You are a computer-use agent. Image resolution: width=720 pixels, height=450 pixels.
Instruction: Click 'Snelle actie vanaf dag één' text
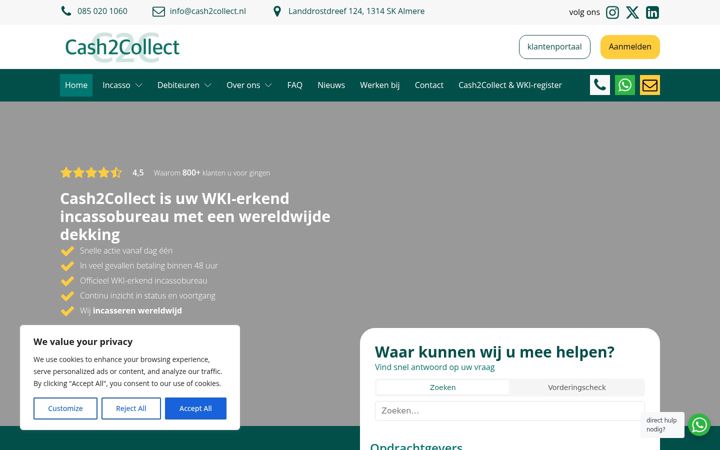coord(126,251)
